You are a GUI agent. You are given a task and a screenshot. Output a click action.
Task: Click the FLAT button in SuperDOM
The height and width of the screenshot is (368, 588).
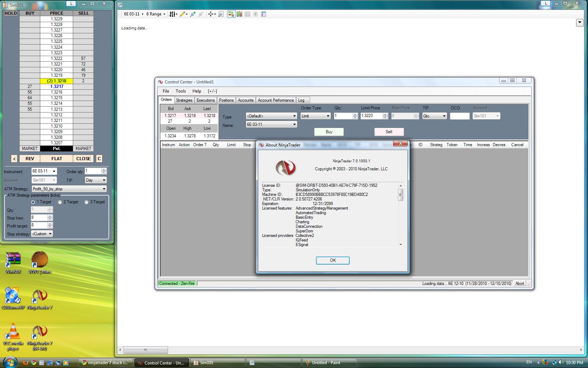(x=57, y=159)
